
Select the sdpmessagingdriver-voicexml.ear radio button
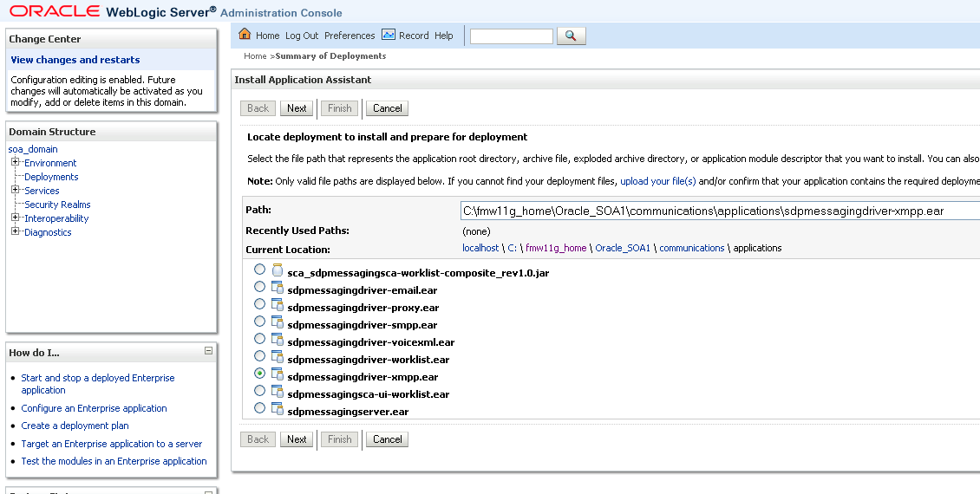[x=260, y=339]
